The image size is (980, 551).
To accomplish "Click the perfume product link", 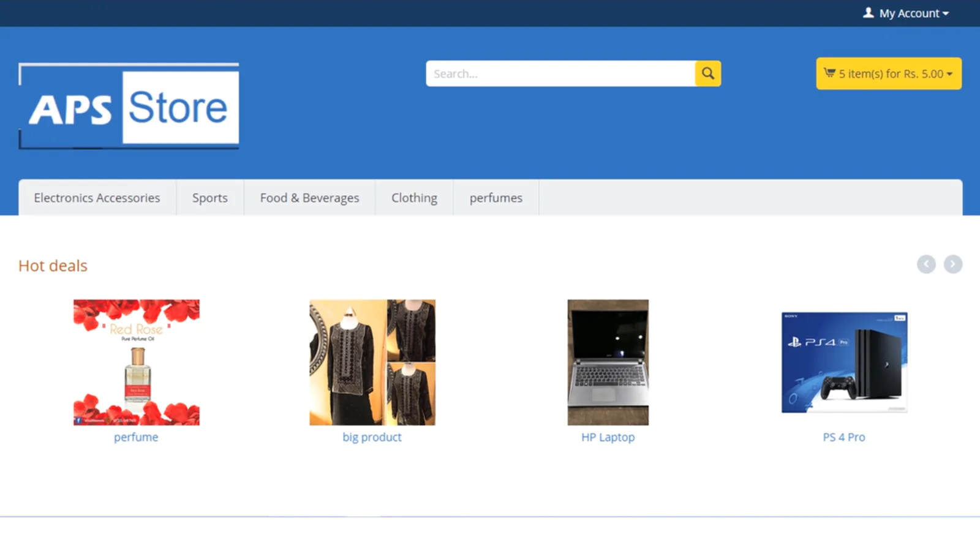I will pyautogui.click(x=136, y=437).
